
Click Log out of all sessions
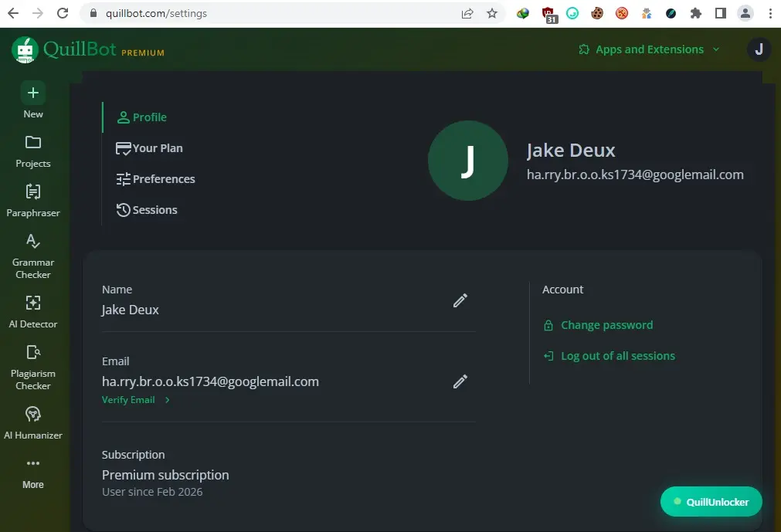click(x=609, y=356)
